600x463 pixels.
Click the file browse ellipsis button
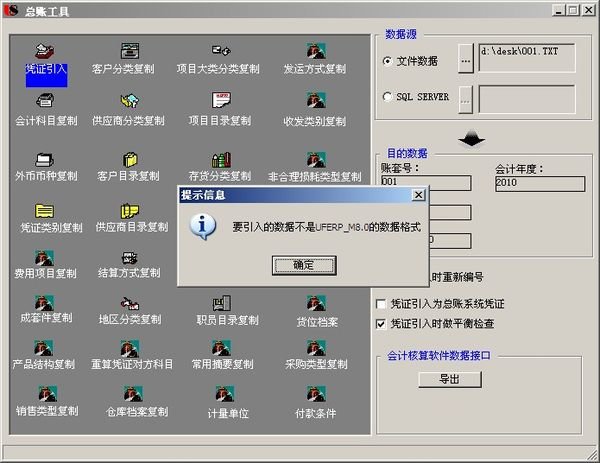pos(466,59)
